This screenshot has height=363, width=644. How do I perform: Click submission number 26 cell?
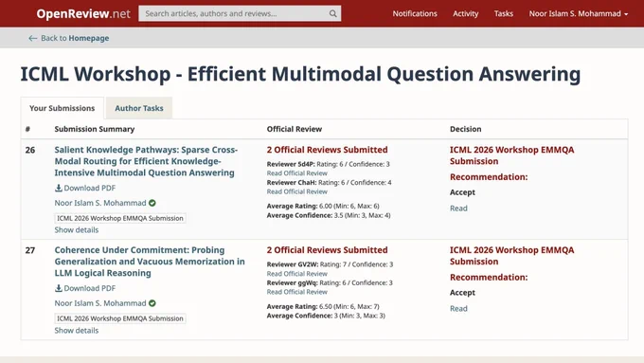point(30,150)
